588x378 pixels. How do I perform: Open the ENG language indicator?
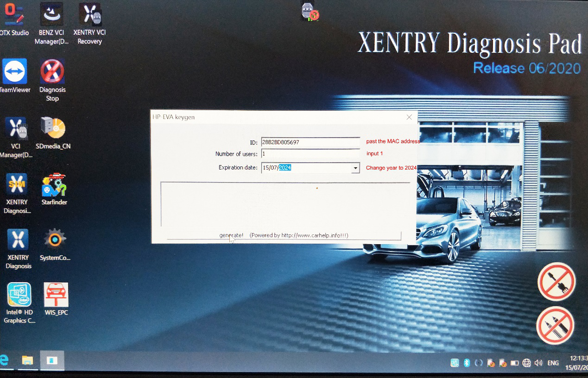pos(553,363)
